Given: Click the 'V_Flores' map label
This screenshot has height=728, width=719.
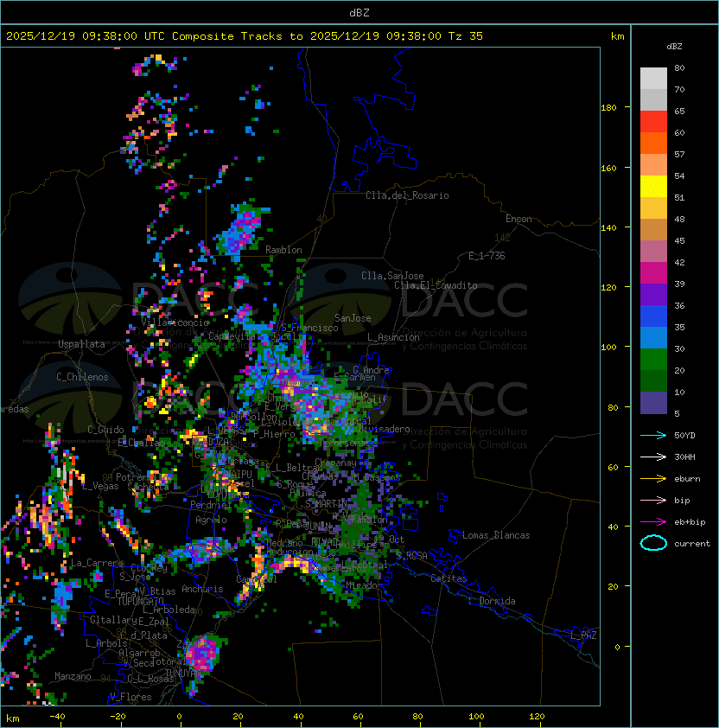Looking at the screenshot, I should click(x=130, y=697).
